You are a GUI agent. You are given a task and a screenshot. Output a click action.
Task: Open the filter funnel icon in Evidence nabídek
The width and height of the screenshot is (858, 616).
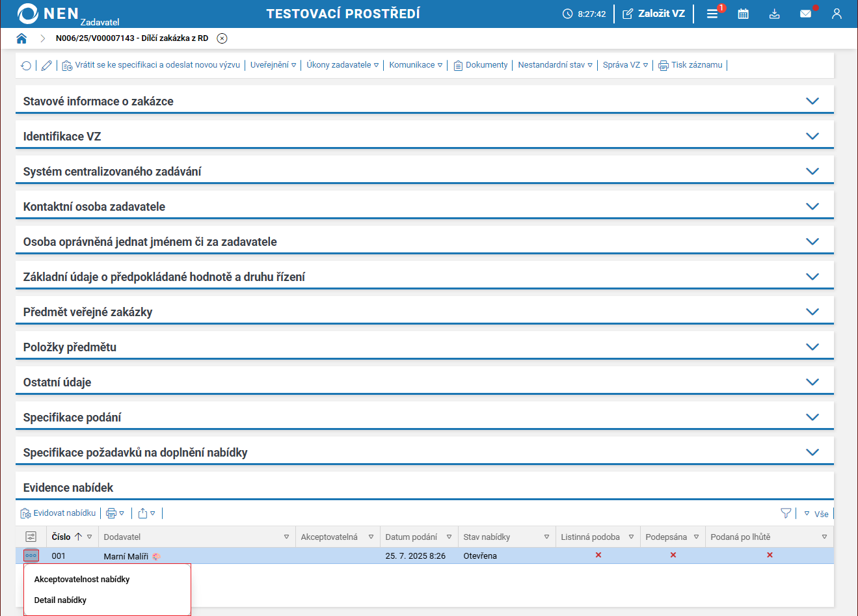pyautogui.click(x=786, y=513)
